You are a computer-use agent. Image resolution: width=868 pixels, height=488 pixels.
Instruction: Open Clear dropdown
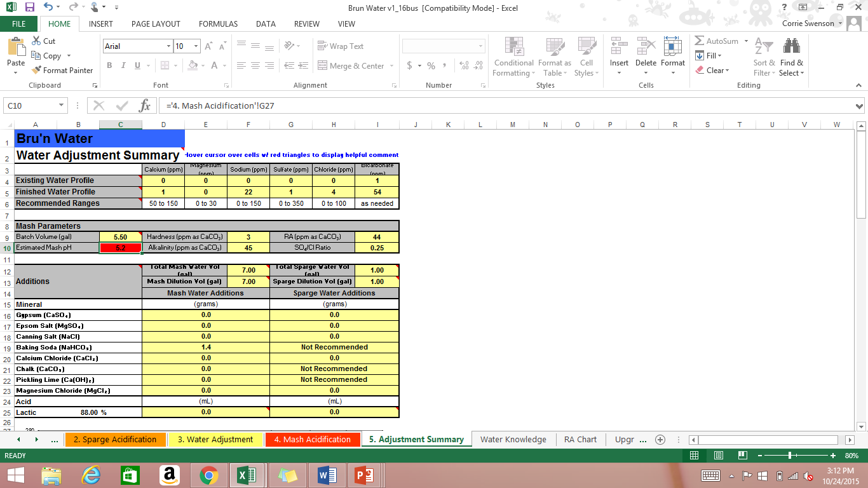coord(712,70)
